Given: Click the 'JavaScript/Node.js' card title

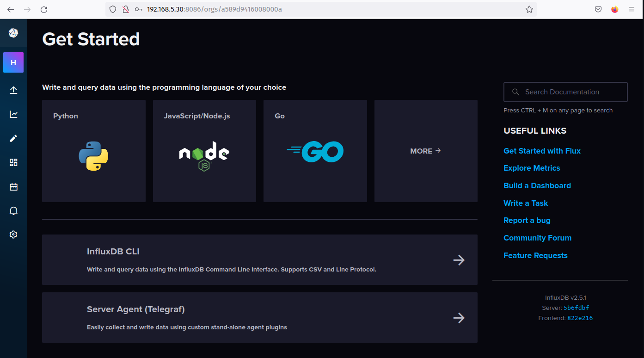Looking at the screenshot, I should (x=197, y=116).
